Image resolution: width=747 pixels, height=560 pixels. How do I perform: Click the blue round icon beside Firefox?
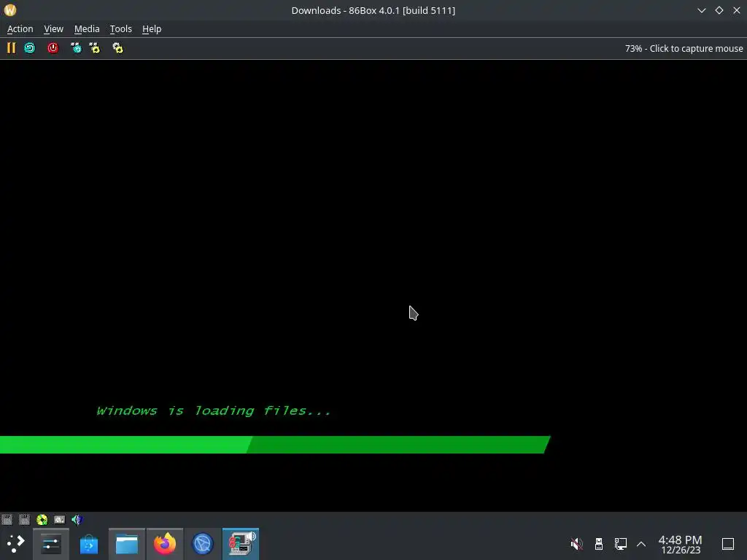point(203,544)
